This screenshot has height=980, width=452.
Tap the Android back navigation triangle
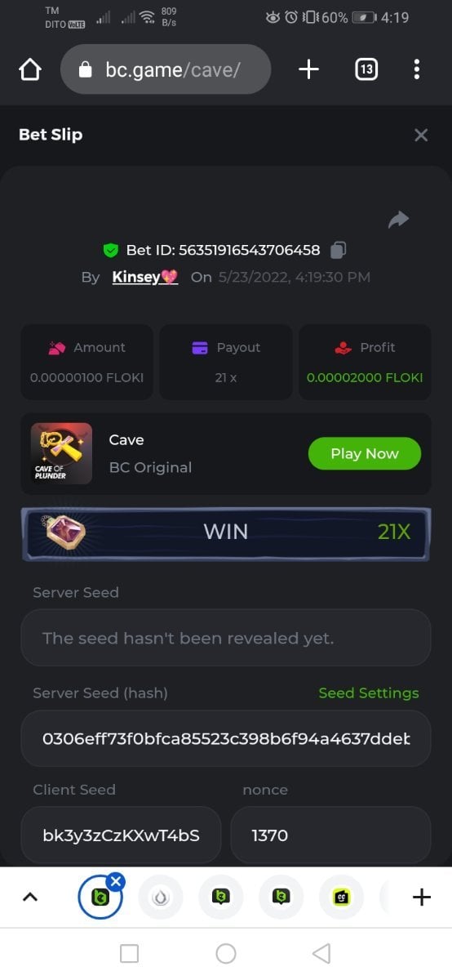click(x=321, y=953)
